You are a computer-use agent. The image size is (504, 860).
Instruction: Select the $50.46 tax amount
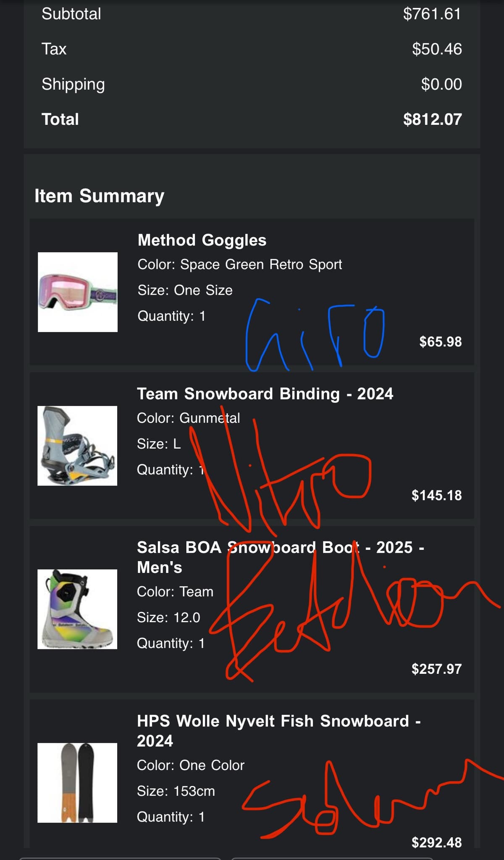coord(437,49)
